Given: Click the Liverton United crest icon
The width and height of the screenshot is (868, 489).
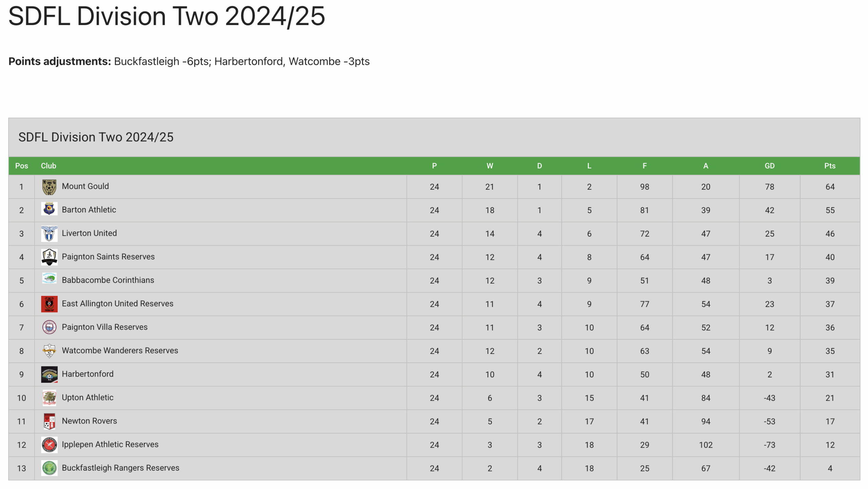Looking at the screenshot, I should [x=49, y=234].
